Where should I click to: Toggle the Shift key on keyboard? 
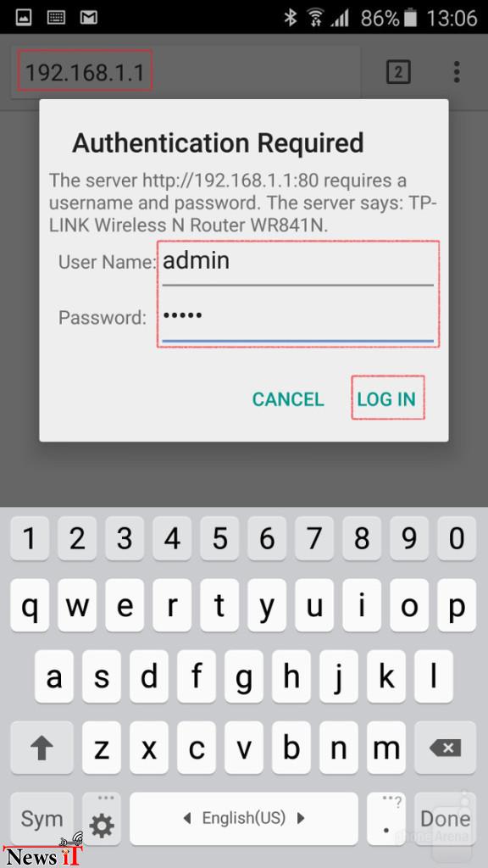(x=42, y=748)
